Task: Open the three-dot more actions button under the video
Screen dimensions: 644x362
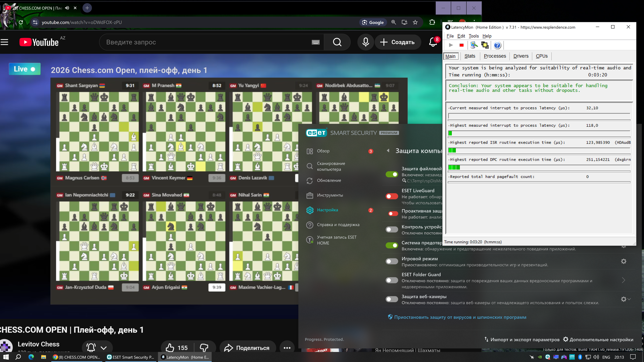Action: pos(287,348)
